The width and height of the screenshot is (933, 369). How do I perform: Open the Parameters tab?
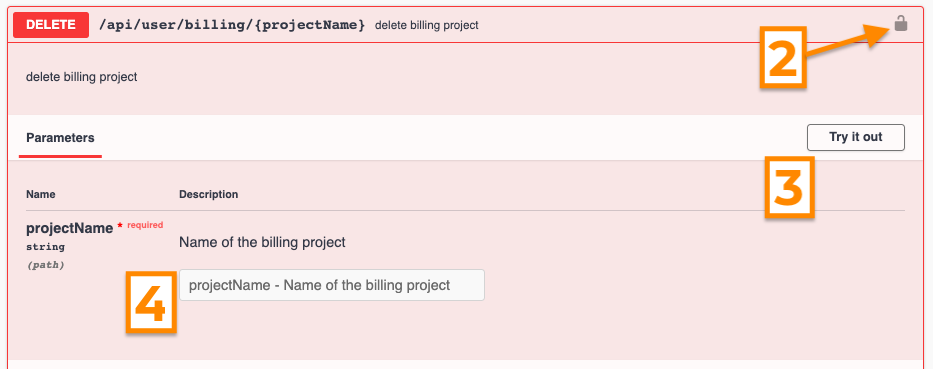pos(60,137)
